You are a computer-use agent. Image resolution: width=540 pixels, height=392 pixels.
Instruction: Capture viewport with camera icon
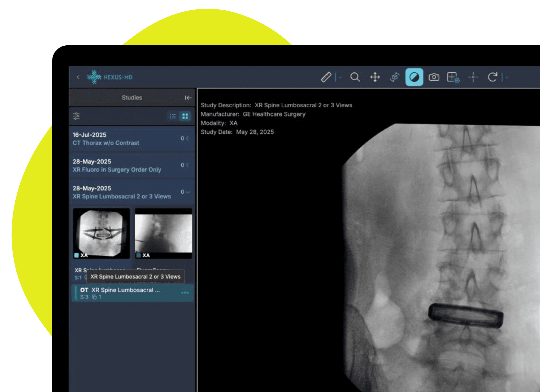click(x=434, y=77)
